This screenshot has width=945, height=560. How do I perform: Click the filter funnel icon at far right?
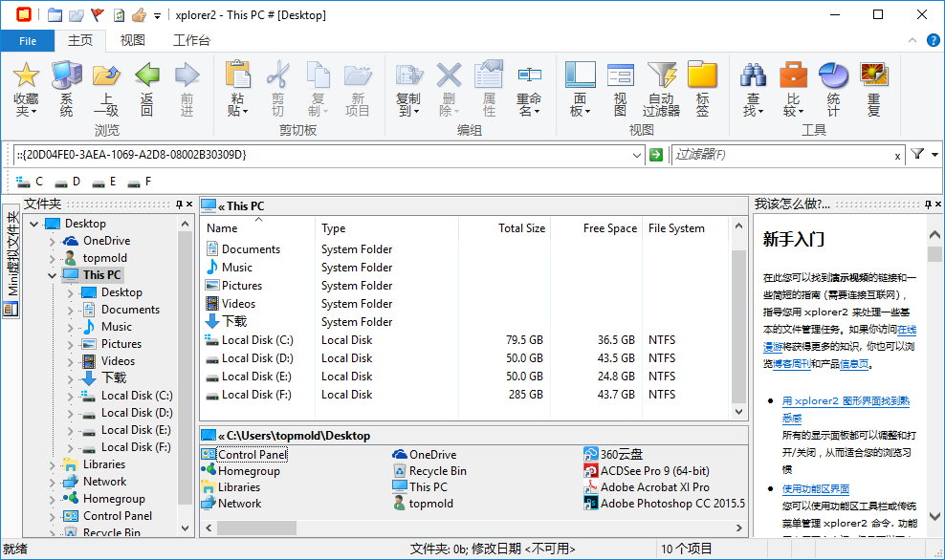tap(917, 154)
